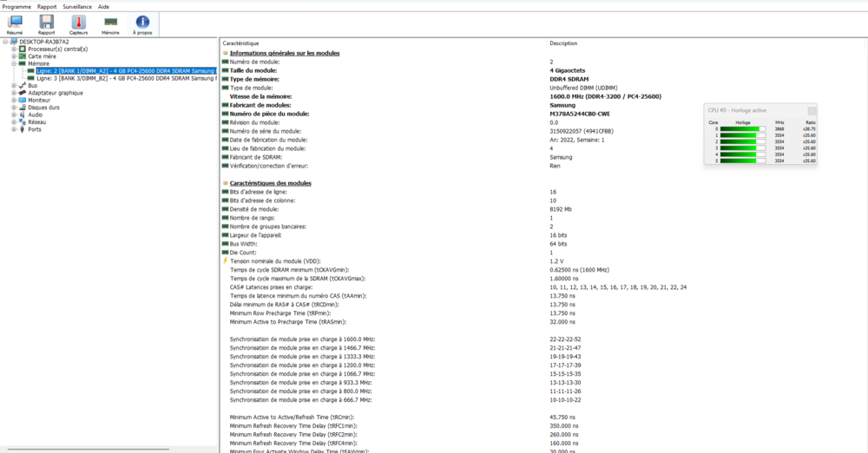Open the Programme menu
Image resolution: width=868 pixels, height=453 pixels.
pos(16,6)
